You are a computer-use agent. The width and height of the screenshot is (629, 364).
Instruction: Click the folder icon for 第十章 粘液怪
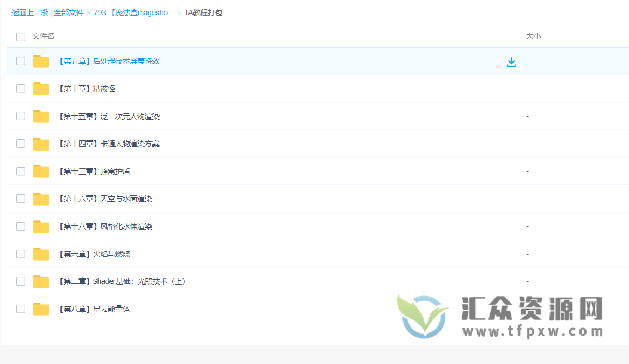coord(41,89)
